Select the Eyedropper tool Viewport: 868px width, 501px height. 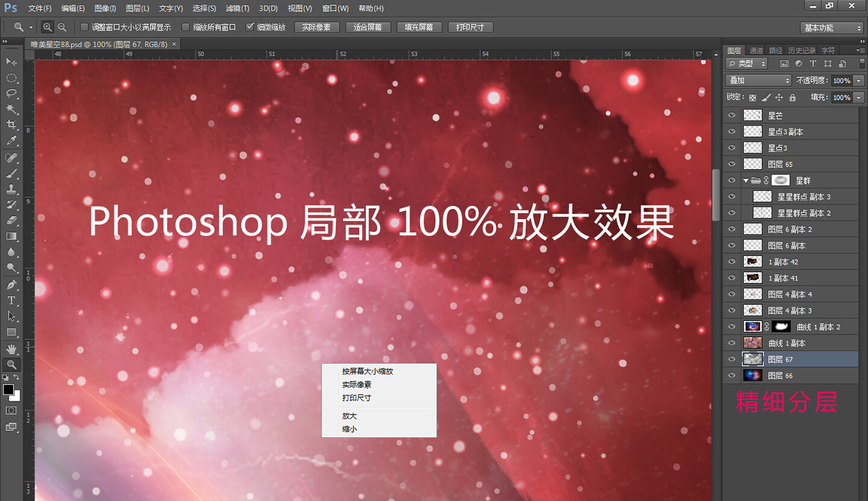pyautogui.click(x=11, y=142)
